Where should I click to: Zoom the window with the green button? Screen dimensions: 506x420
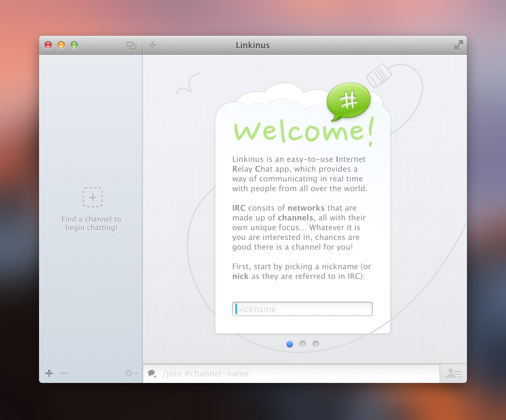pos(74,45)
